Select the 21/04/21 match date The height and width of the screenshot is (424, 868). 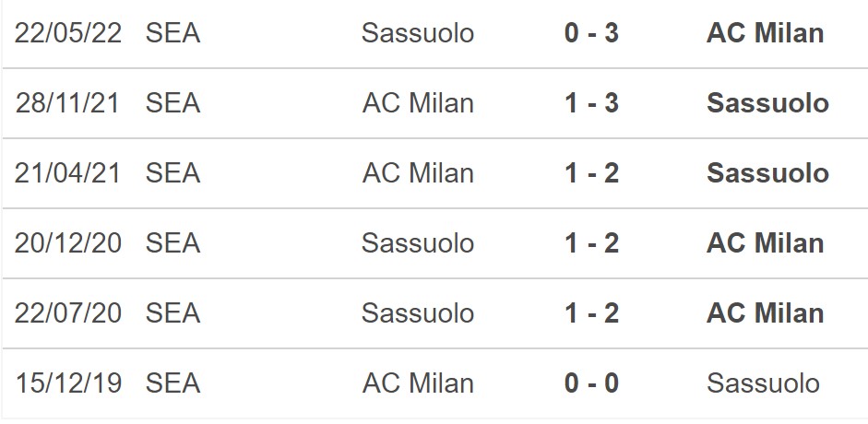[68, 173]
